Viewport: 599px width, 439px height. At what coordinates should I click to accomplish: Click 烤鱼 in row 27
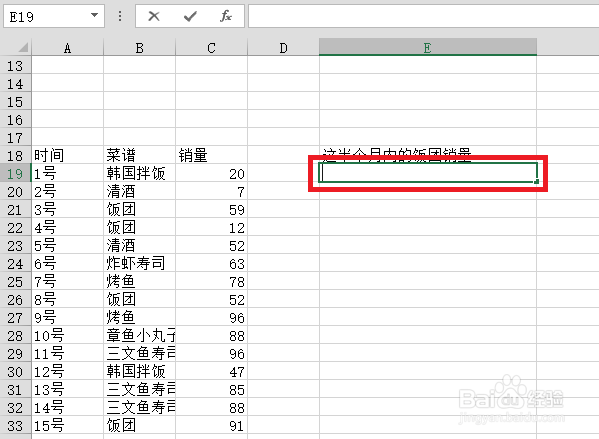[x=139, y=318]
